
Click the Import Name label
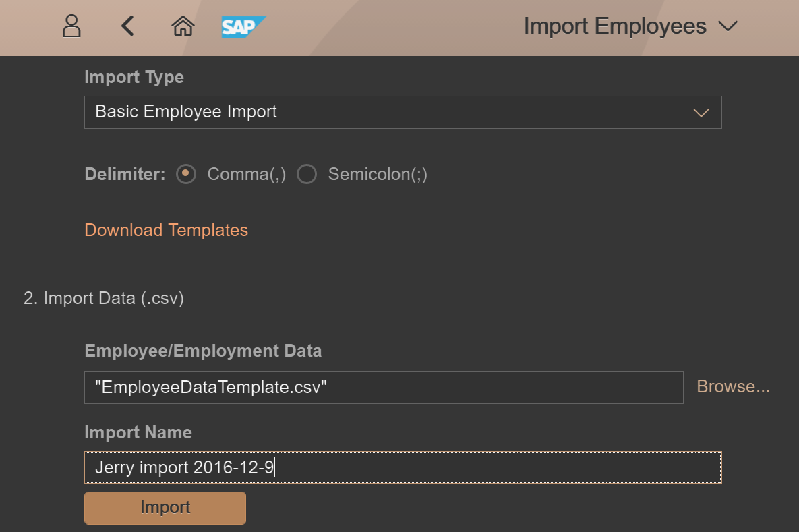pyautogui.click(x=138, y=432)
